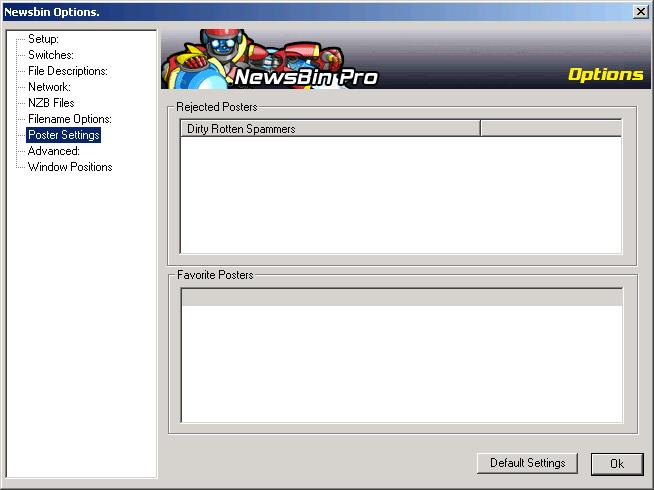Choose Filename Options in the tree
Image resolution: width=654 pixels, height=490 pixels.
pos(69,119)
